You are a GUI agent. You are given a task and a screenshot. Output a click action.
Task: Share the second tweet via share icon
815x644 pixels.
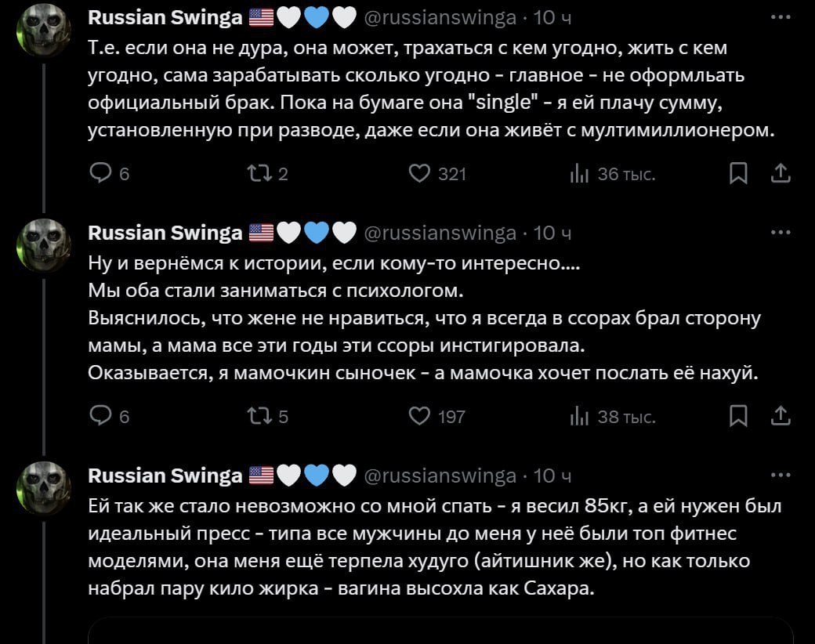(x=781, y=417)
